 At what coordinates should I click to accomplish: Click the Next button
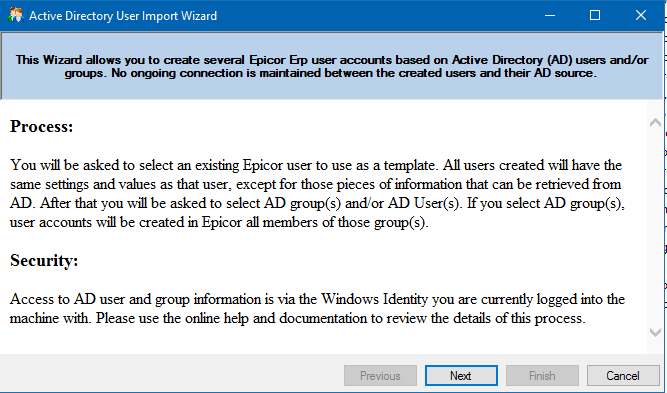461,376
